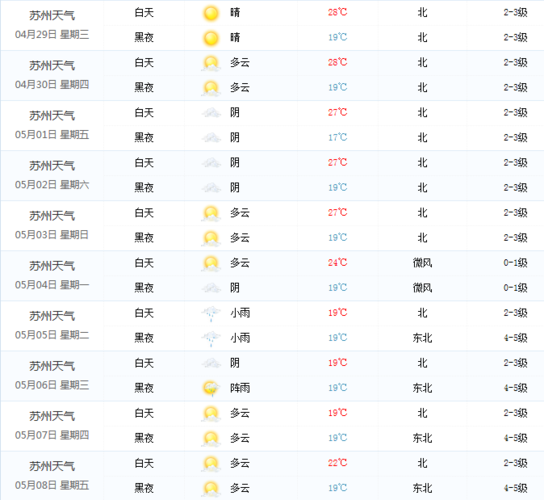Viewport: 544px width, 500px height.
Task: Click the light rain icon for May 05 daytime
Action: pos(211,313)
